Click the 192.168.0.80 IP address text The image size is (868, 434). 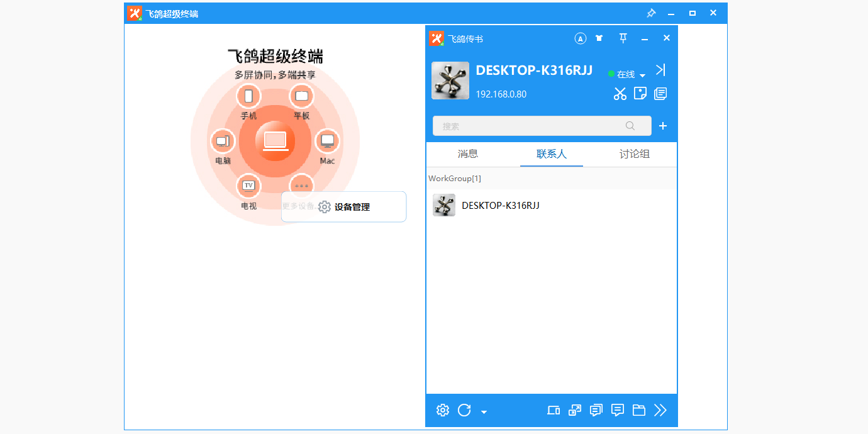pyautogui.click(x=501, y=94)
